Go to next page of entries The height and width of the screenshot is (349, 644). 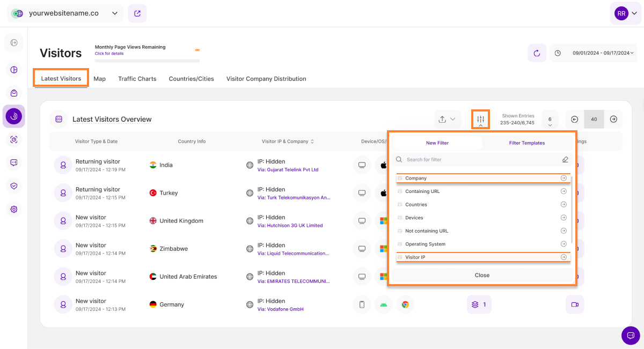[613, 119]
